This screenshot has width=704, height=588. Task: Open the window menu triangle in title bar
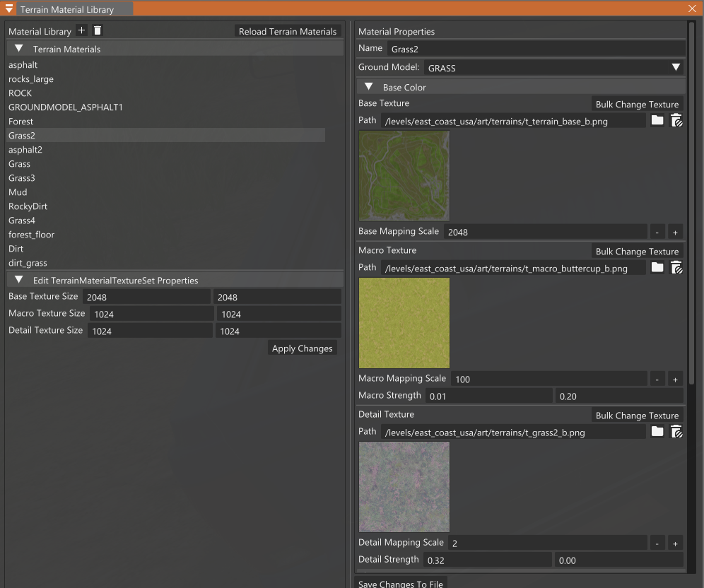[9, 9]
